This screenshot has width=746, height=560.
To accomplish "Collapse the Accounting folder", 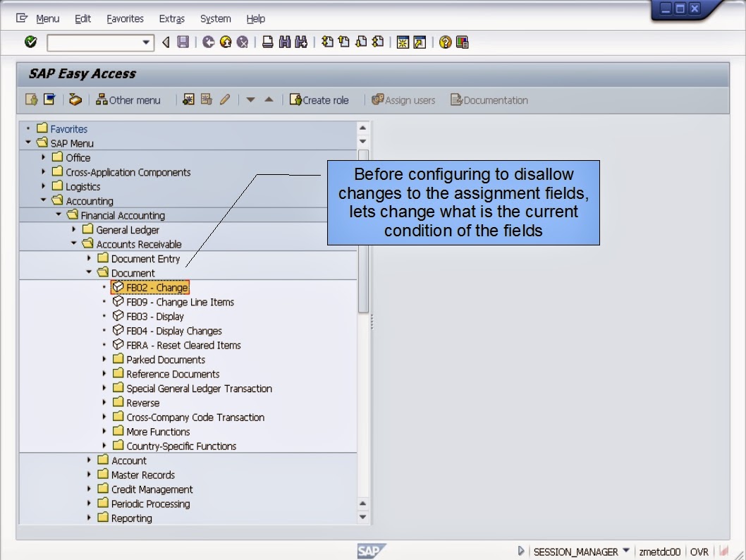I will tap(43, 200).
